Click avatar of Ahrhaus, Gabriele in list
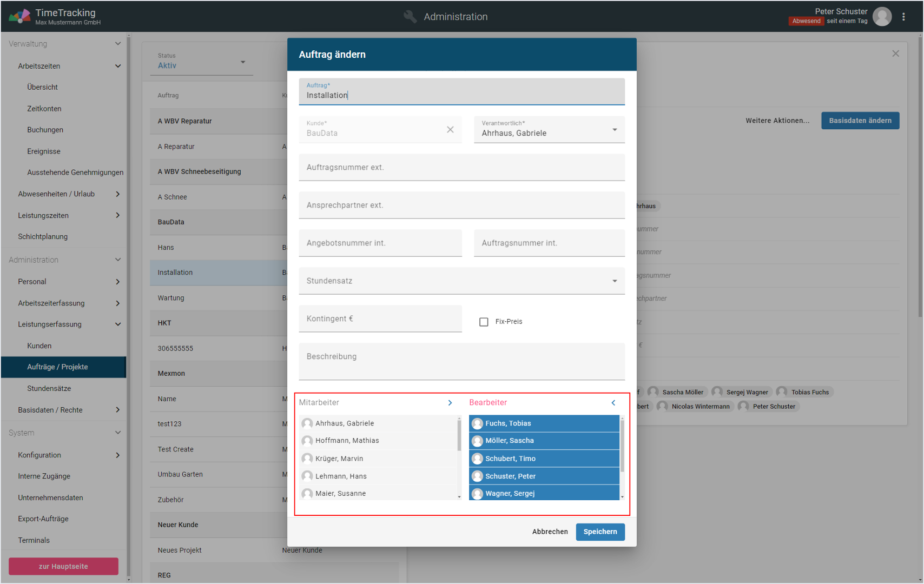This screenshot has height=584, width=924. coord(307,423)
